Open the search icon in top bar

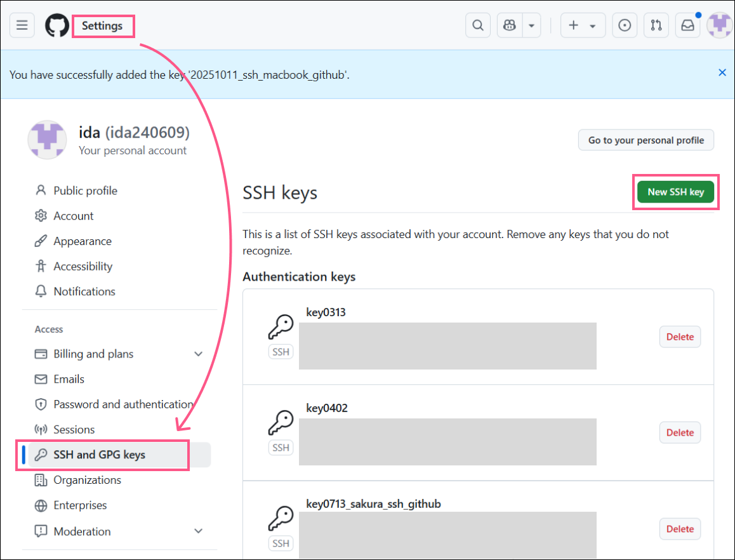[478, 25]
